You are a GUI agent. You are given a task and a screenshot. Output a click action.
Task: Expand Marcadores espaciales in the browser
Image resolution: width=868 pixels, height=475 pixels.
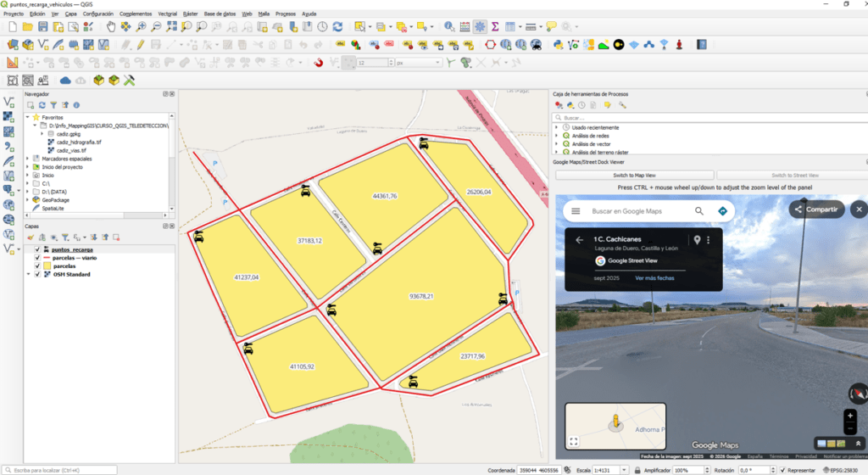coord(28,159)
